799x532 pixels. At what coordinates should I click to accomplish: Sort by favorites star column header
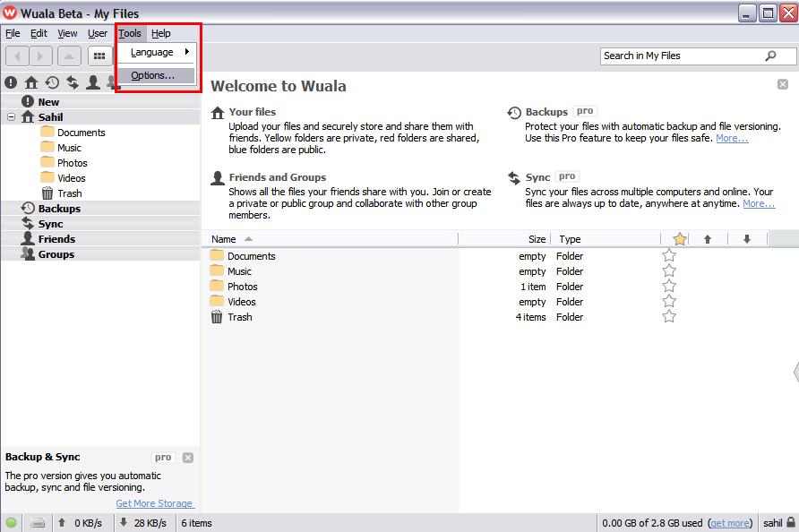[x=680, y=239]
